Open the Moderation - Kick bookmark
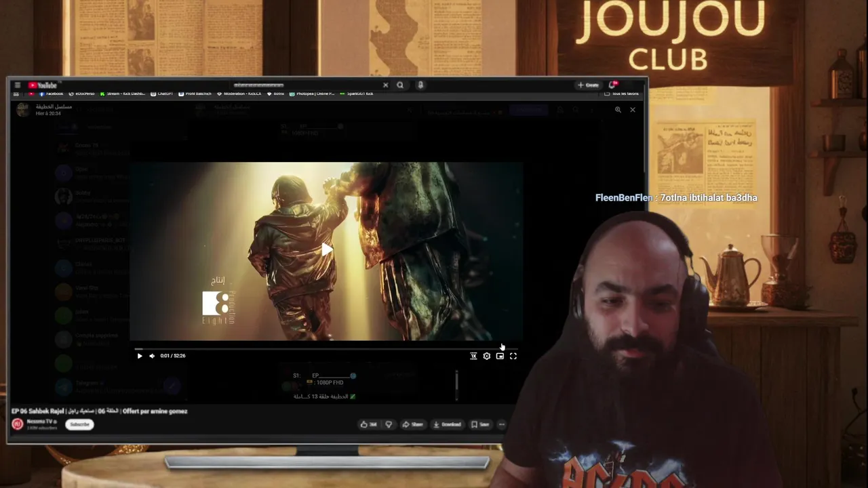This screenshot has width=868, height=488. [239, 94]
